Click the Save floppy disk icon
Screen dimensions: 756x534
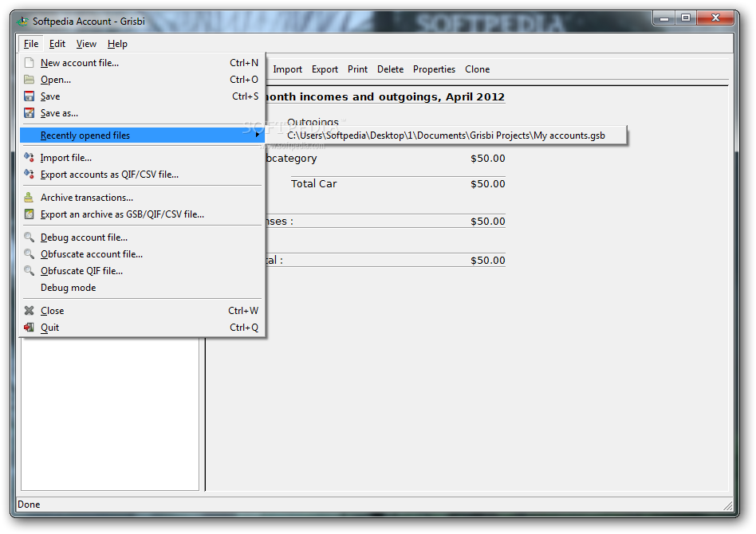pos(30,96)
